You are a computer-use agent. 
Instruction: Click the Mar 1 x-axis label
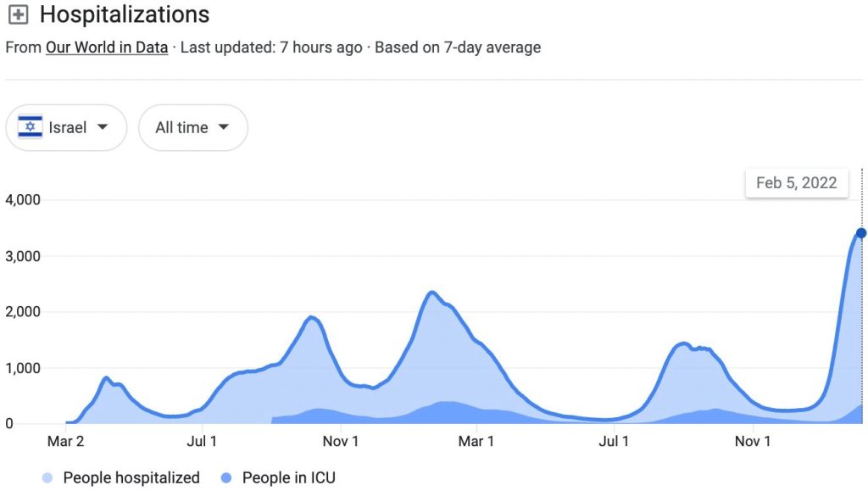[476, 441]
